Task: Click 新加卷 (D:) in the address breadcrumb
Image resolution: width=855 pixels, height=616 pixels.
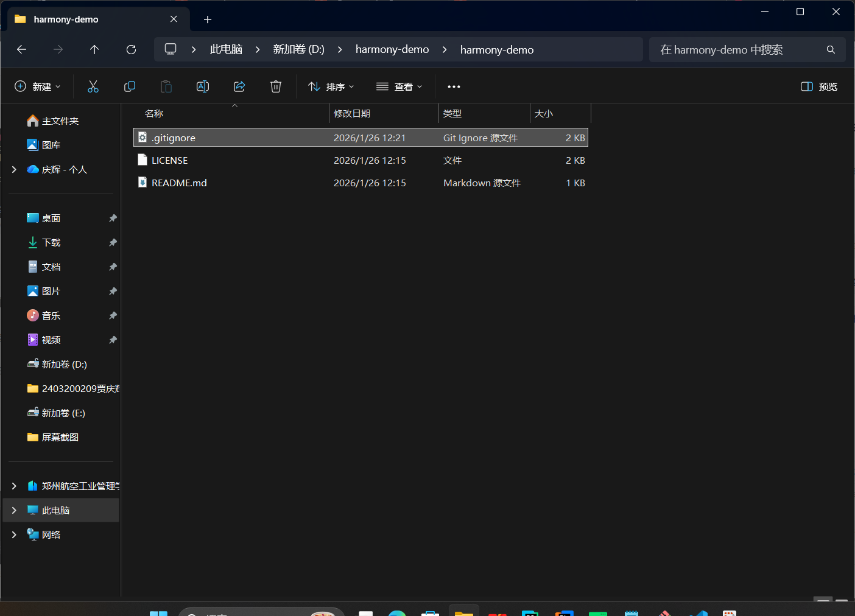Action: tap(298, 49)
